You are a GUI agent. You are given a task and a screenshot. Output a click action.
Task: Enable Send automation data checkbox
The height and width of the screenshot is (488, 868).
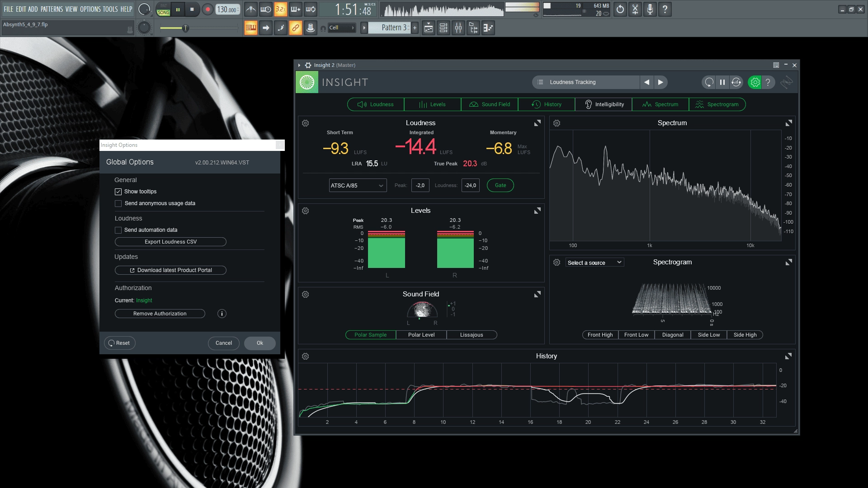[x=118, y=230]
